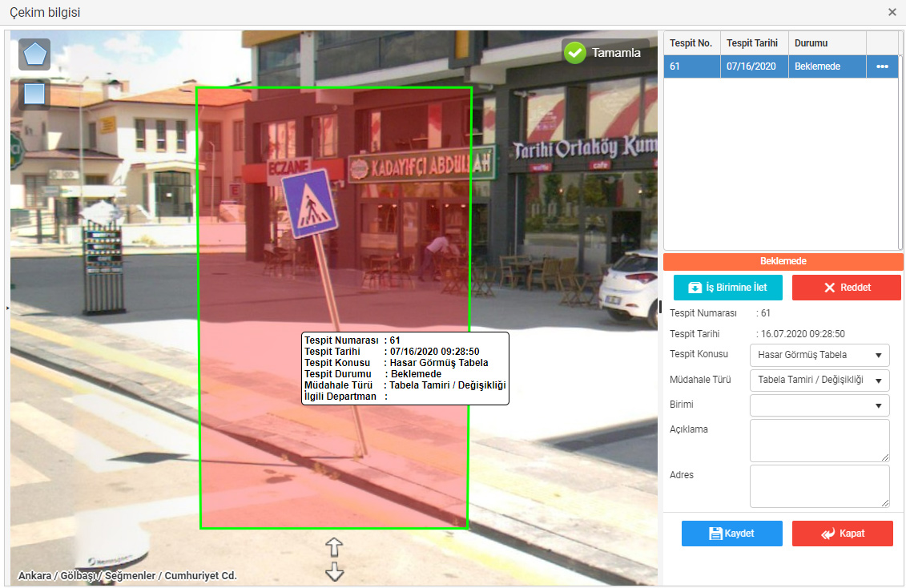906x588 pixels.
Task: Select the polygon drawing tool
Action: (x=34, y=54)
